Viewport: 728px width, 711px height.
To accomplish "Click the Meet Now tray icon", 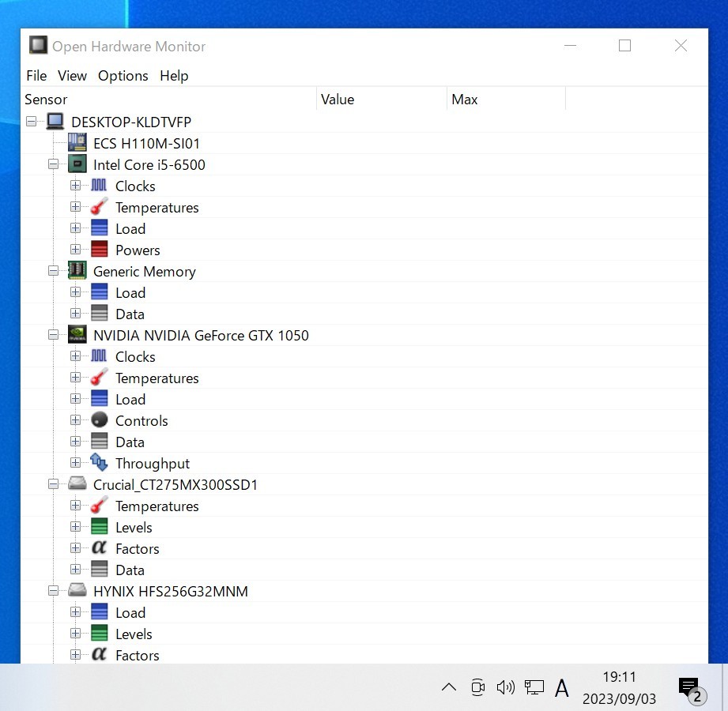I will pos(477,687).
